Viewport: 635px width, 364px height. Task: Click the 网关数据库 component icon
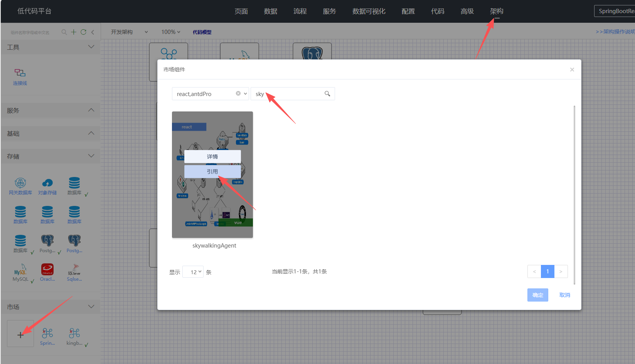[20, 183]
